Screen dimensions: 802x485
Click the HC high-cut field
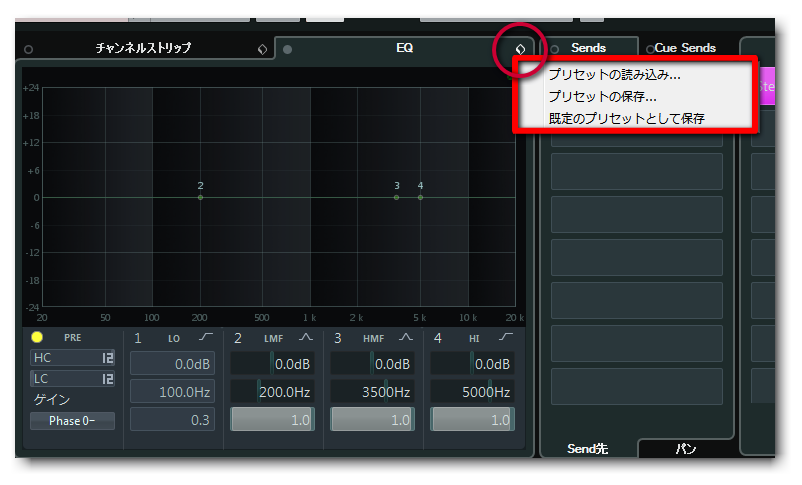pos(73,358)
